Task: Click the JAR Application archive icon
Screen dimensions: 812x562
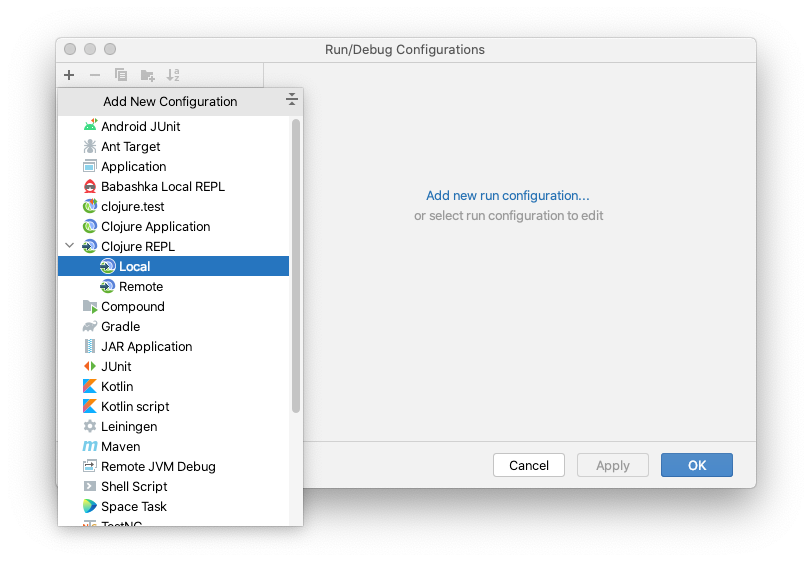Action: click(x=90, y=346)
